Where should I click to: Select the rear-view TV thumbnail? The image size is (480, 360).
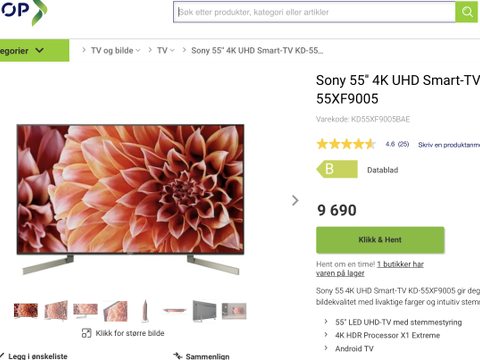pos(204,311)
